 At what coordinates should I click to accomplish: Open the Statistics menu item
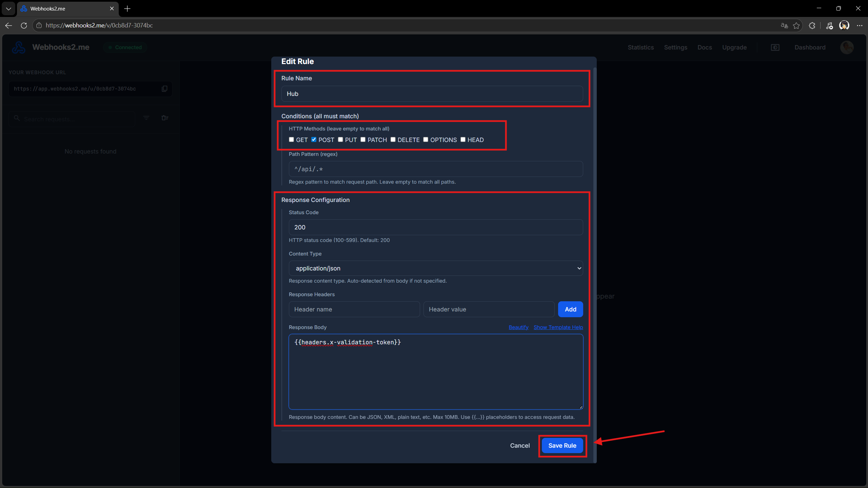(640, 47)
